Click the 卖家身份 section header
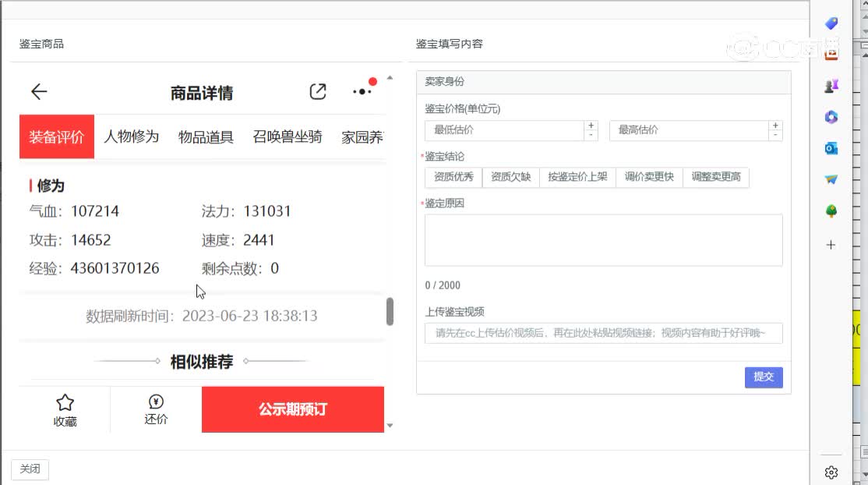This screenshot has width=868, height=485. 444,81
